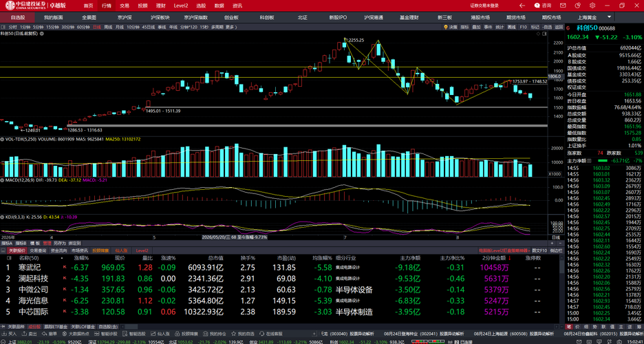Open the 更多 periods dropdown
The height and width of the screenshot is (344, 644).
[230, 27]
